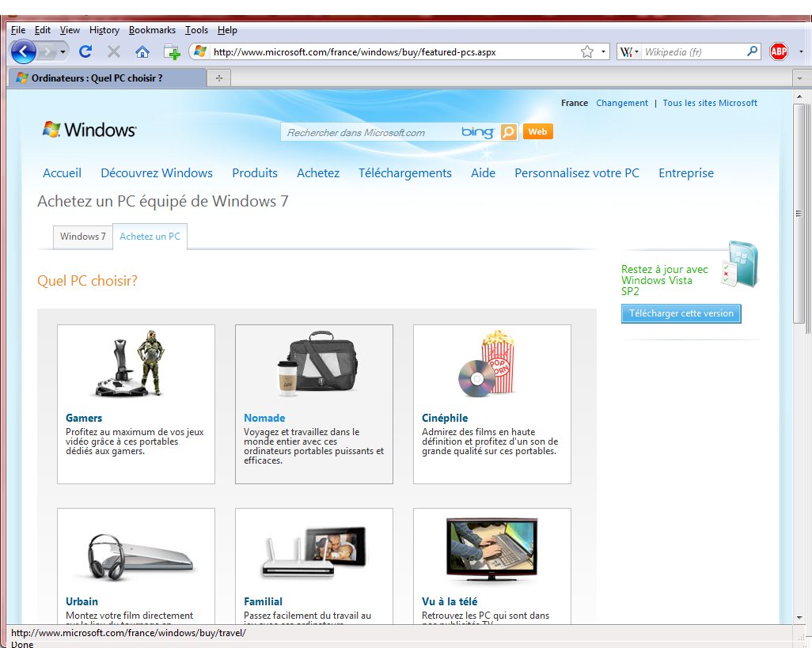Select the 'Achetez un PC' page tab
Viewport: 812px width, 648px height.
pyautogui.click(x=150, y=237)
